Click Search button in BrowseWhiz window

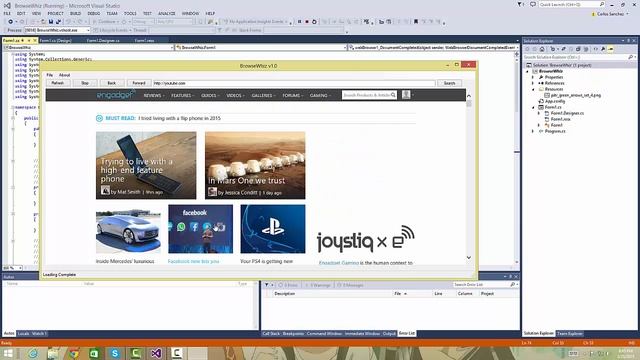449,83
